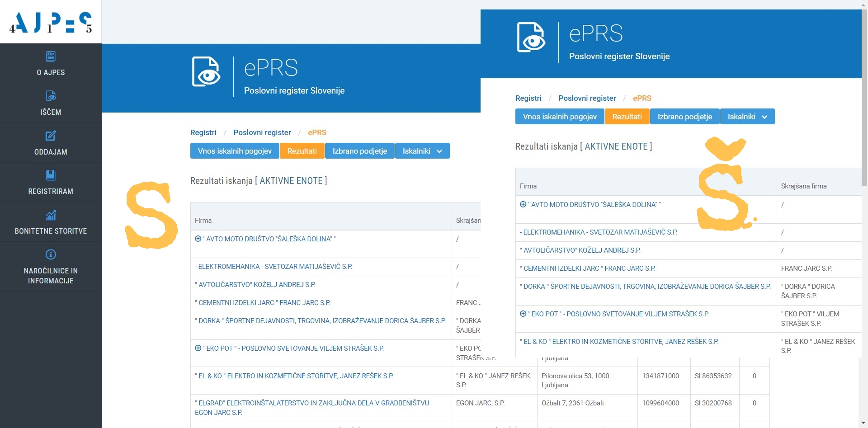Open Iskalniki dropdown in right window
The image size is (868, 428).
click(x=747, y=117)
